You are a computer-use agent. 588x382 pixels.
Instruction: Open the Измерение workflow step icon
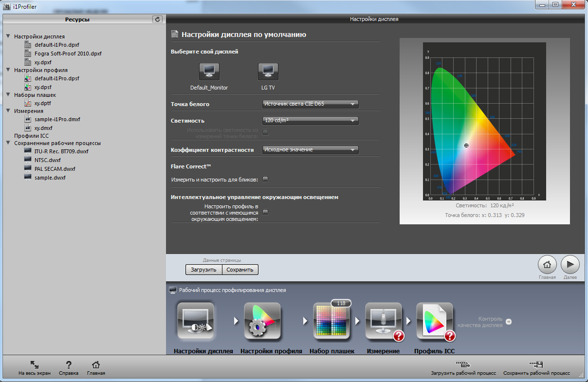[x=383, y=321]
